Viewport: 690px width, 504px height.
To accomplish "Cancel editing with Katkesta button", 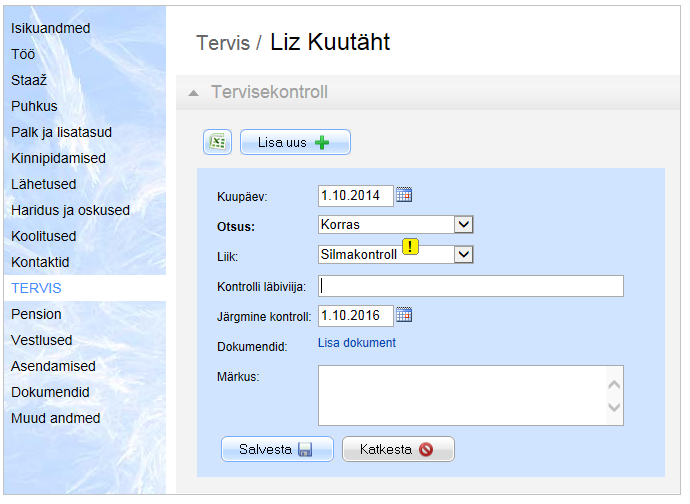I will (x=398, y=449).
